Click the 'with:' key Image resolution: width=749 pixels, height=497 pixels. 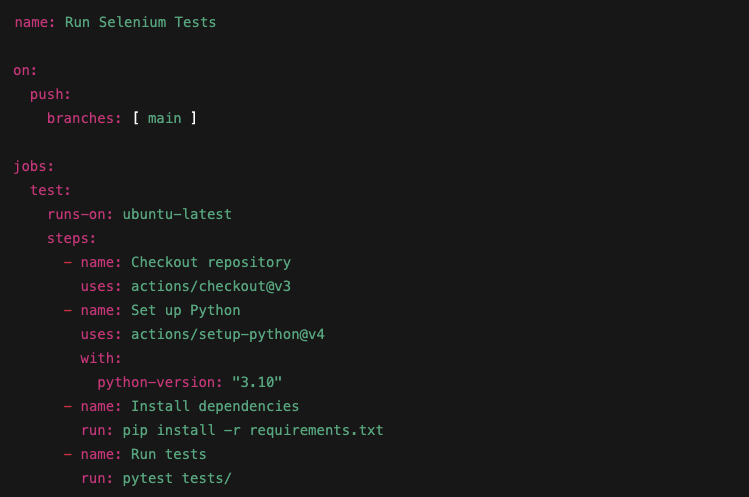101,358
